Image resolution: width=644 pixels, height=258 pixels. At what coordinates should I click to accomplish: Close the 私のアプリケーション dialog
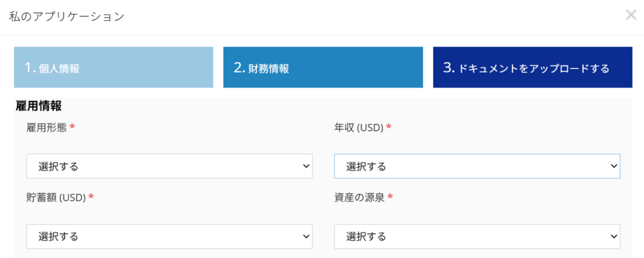coord(631,15)
